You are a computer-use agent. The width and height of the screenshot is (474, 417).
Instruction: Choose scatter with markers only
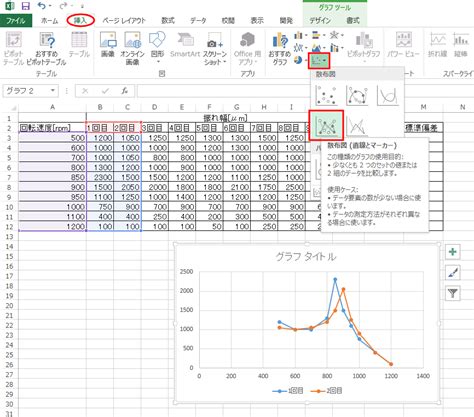point(326,95)
